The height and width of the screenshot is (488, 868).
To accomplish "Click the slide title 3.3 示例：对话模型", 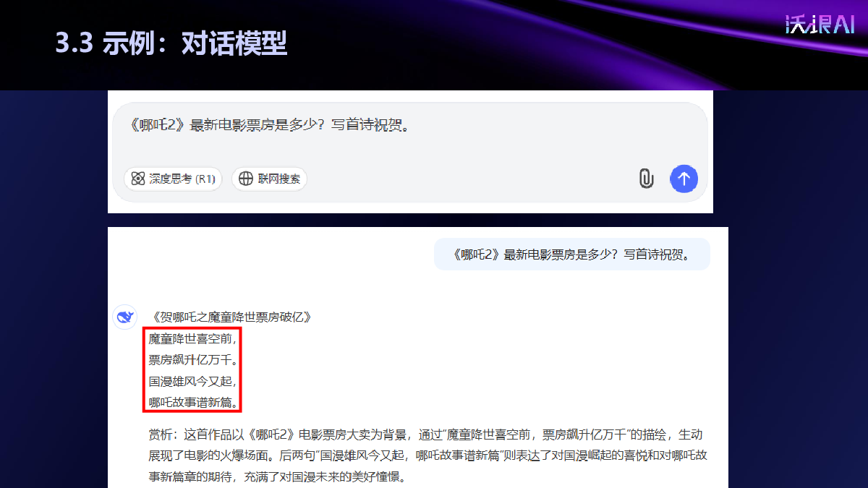I will tap(171, 43).
